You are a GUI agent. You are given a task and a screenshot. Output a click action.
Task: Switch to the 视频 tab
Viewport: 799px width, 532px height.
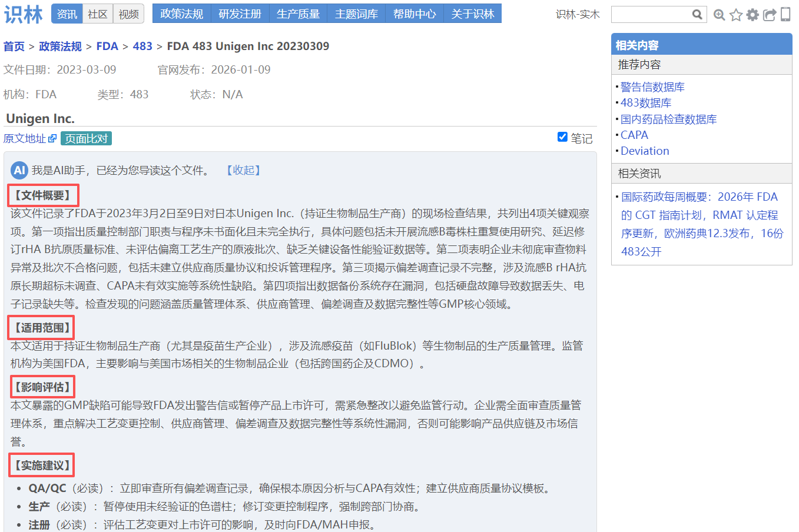(128, 14)
